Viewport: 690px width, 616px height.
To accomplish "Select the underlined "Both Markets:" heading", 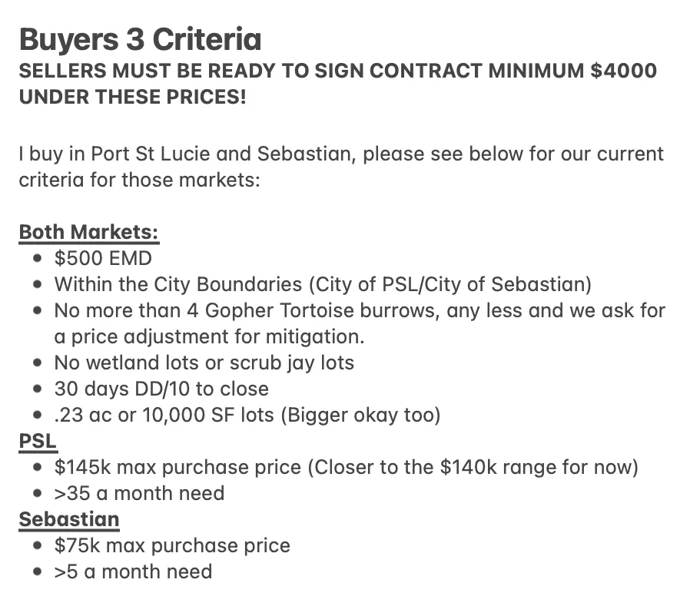I will point(88,232).
